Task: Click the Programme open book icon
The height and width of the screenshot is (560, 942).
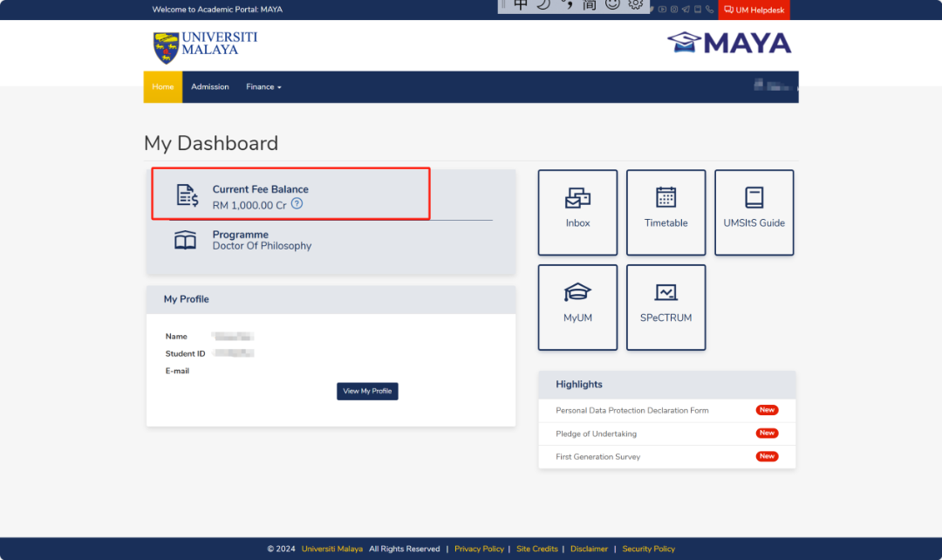Action: coord(185,240)
